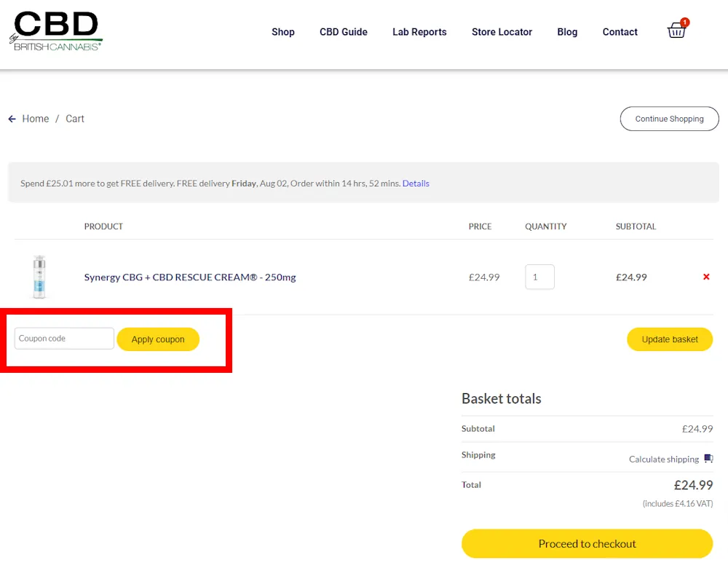Click the QUANTITY column header
Viewport: 728px width, 568px height.
[545, 226]
